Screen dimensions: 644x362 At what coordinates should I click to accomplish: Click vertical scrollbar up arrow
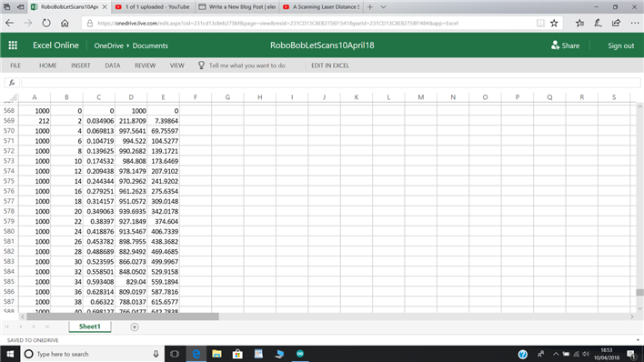point(639,106)
